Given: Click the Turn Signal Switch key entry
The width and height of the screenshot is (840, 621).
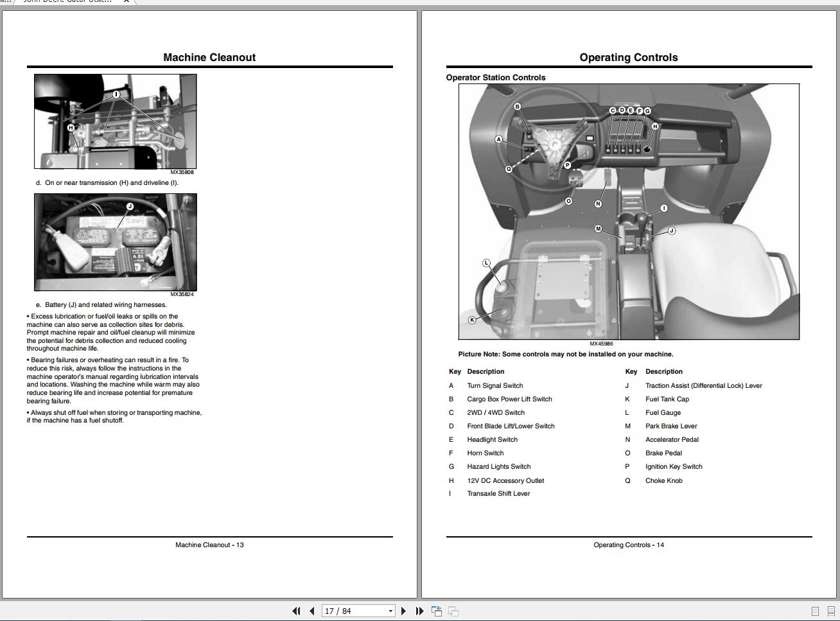Looking at the screenshot, I should tap(494, 386).
